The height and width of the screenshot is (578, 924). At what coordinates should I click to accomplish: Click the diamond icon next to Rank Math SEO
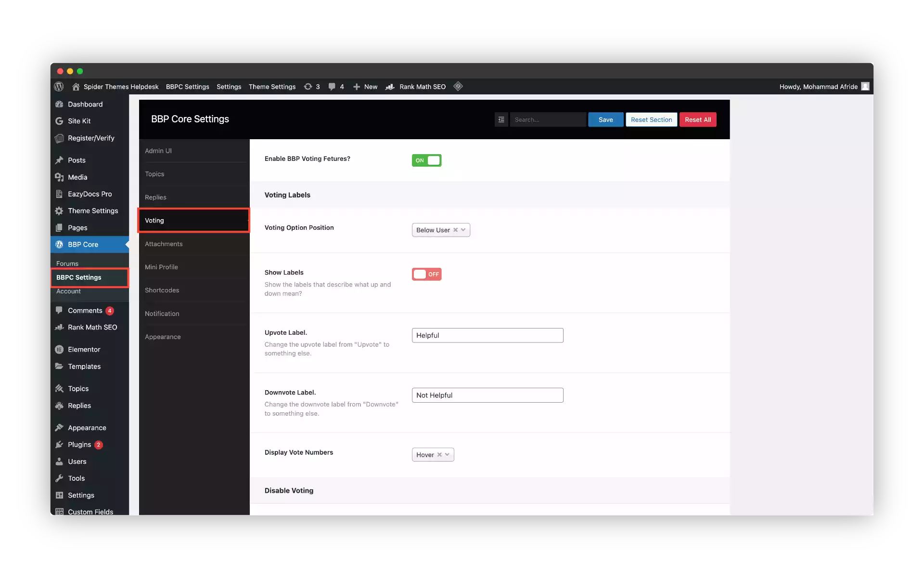458,87
